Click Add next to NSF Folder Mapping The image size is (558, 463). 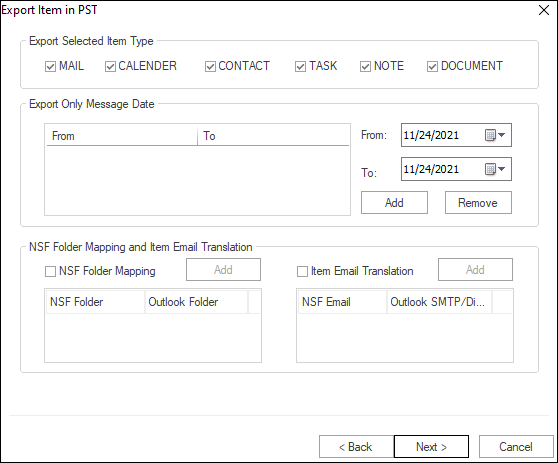223,269
